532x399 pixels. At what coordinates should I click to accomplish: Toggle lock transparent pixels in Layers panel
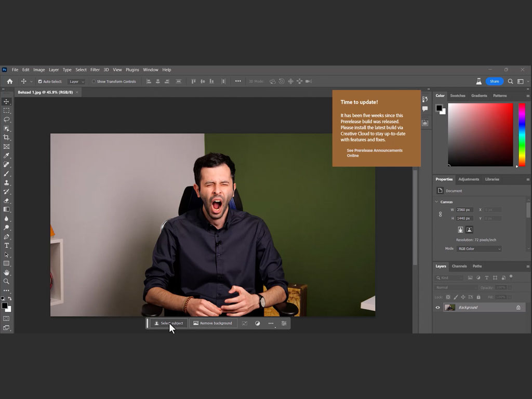[x=448, y=297]
